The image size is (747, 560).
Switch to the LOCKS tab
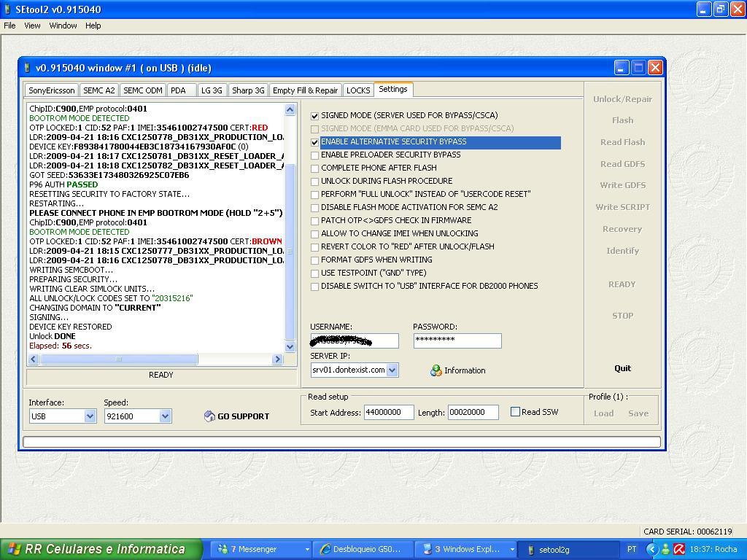point(358,90)
